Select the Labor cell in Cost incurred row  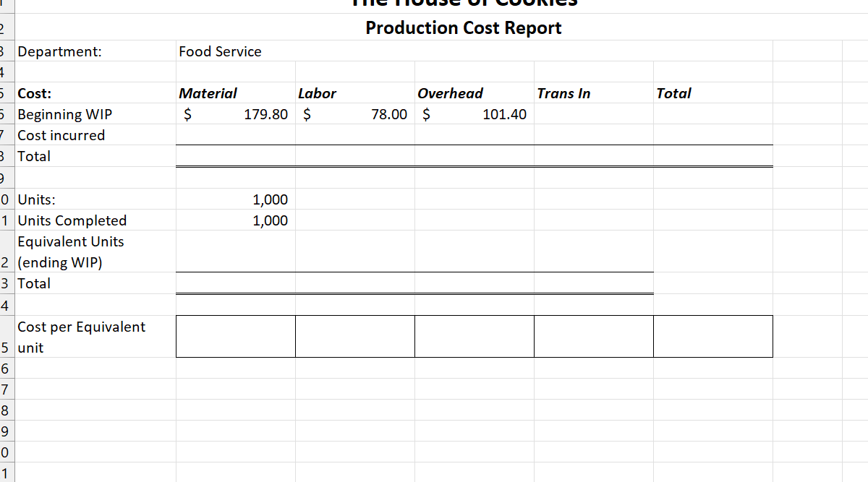click(x=355, y=135)
